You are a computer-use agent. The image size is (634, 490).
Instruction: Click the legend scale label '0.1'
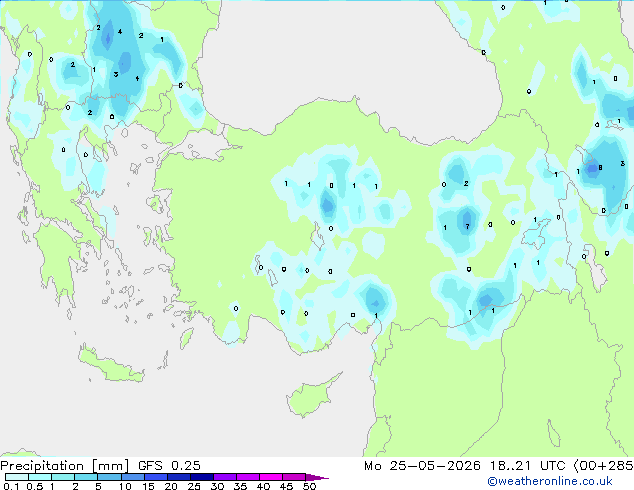11,486
